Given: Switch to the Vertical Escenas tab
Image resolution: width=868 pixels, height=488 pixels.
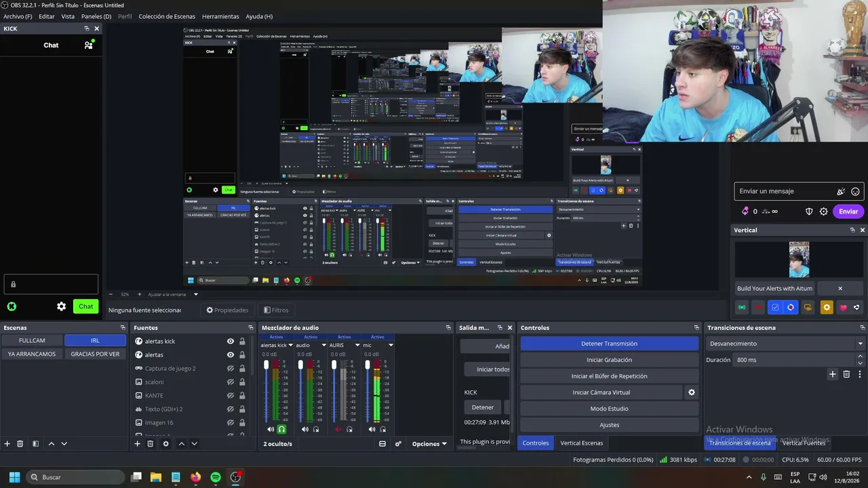Looking at the screenshot, I should point(581,443).
